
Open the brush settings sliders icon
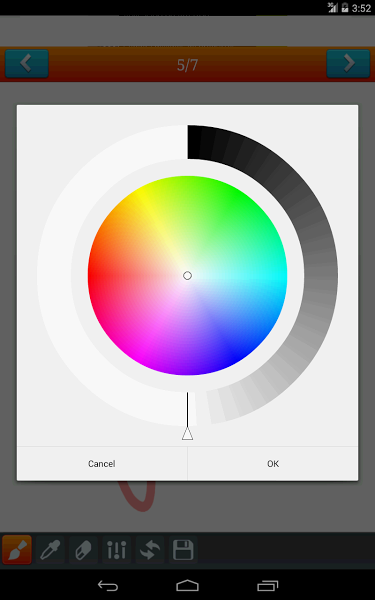116,549
